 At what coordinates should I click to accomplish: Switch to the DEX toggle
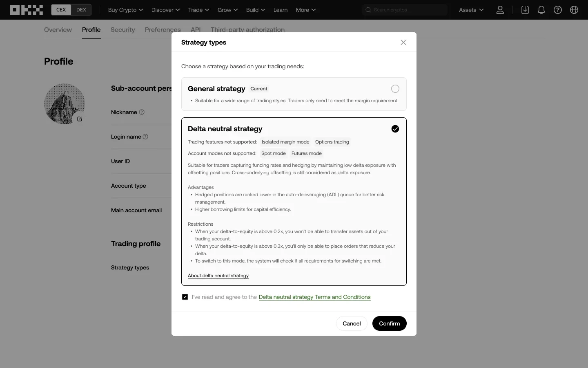tap(81, 10)
